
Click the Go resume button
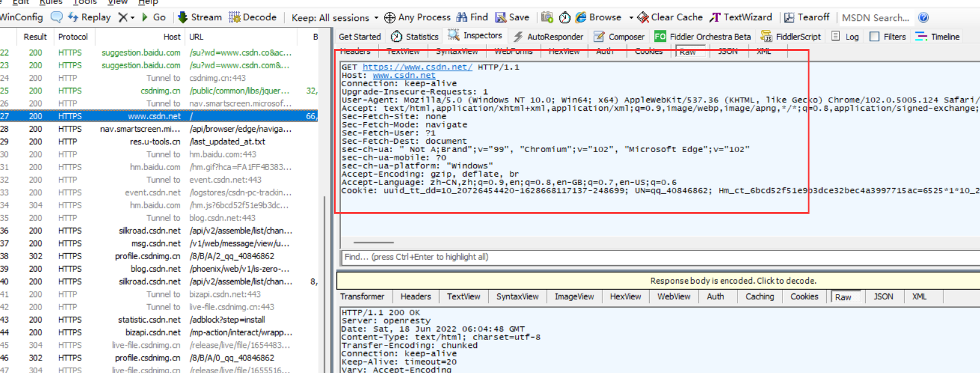coord(153,17)
